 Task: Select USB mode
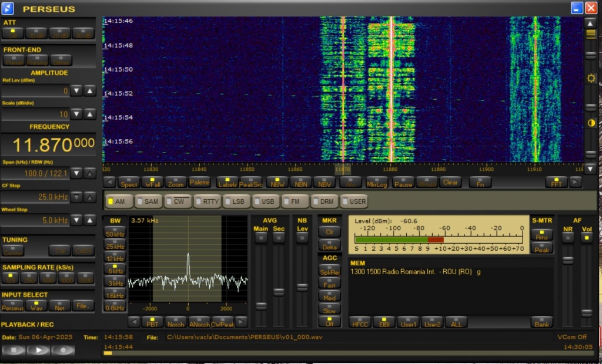265,201
